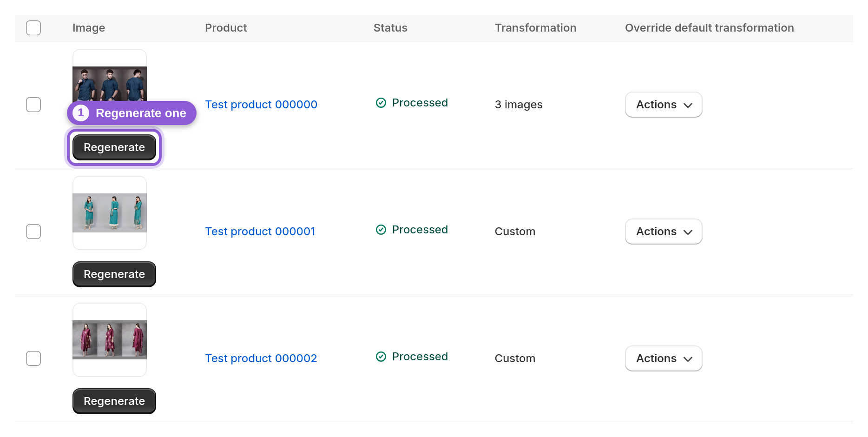
Task: Click Processed status text for Test product 000001
Action: (x=420, y=230)
